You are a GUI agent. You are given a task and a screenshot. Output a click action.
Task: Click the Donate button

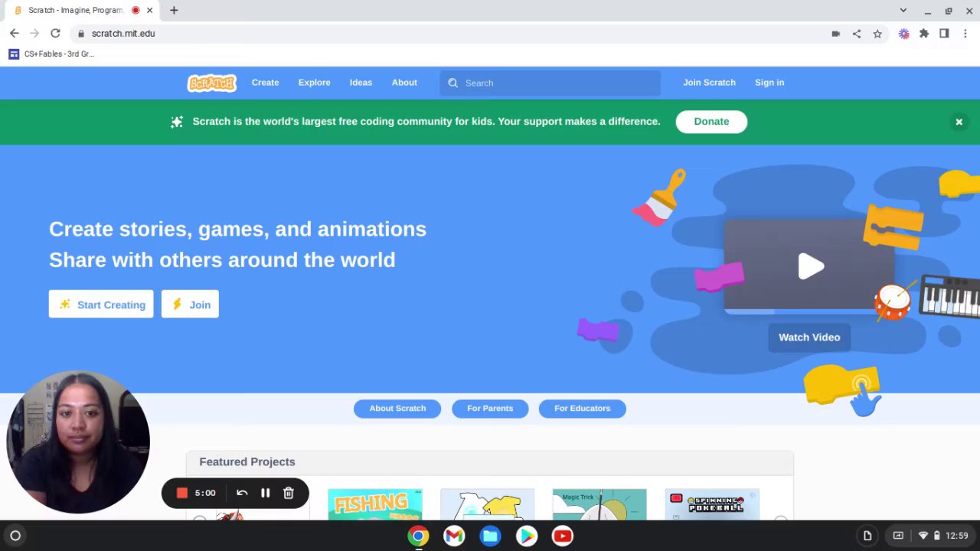(x=711, y=122)
